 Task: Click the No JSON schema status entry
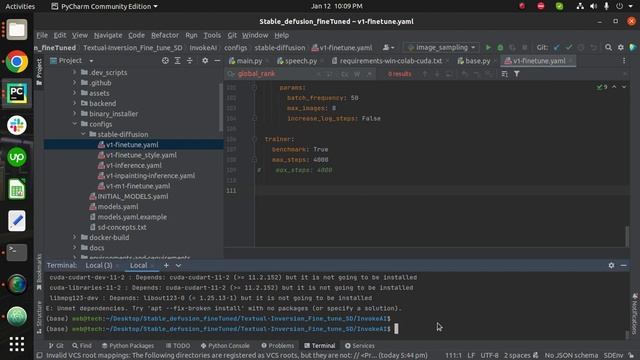click(571, 355)
